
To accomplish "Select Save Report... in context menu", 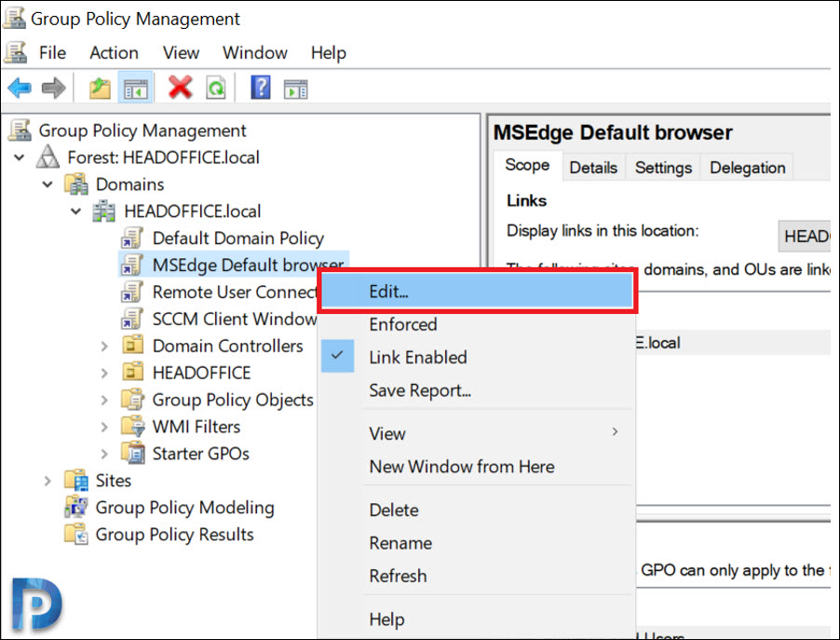I will 420,390.
